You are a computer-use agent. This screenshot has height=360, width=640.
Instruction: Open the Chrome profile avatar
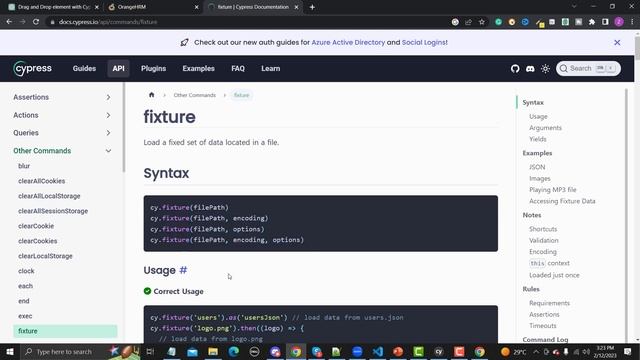pos(619,22)
